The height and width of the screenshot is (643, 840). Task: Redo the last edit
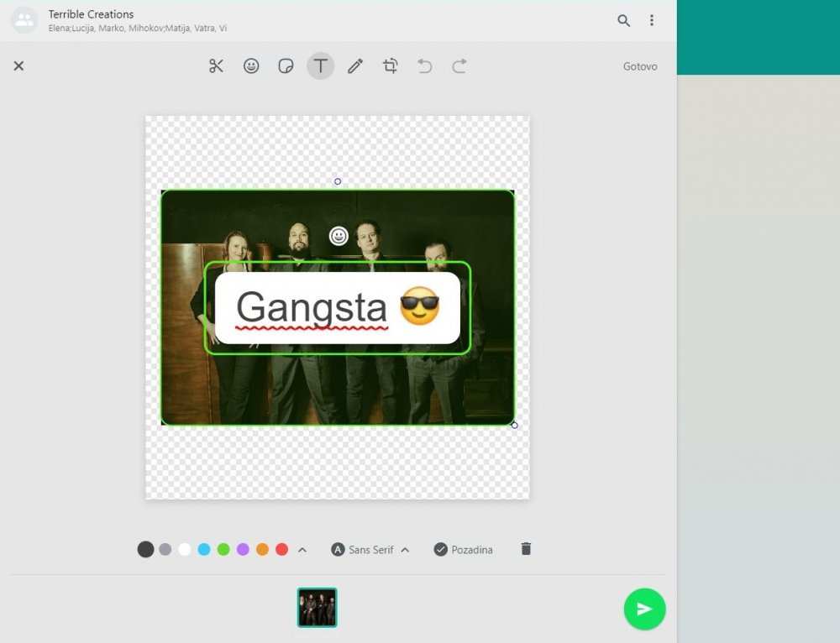[459, 65]
